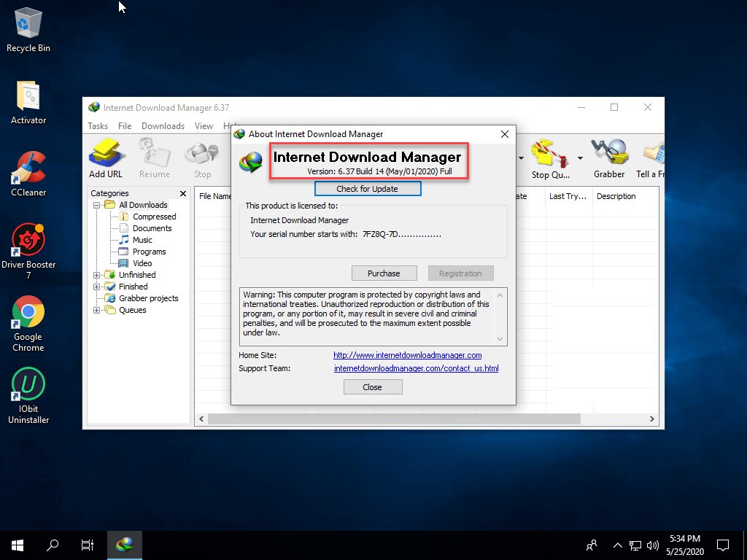This screenshot has width=747, height=560.
Task: Select the IObit Uninstaller desktop shortcut
Action: 28,396
